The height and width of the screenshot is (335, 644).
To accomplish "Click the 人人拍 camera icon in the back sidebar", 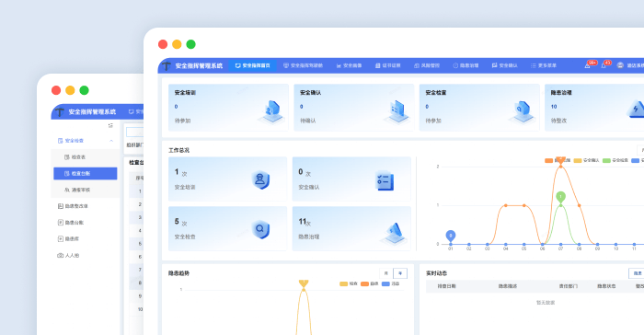I will [61, 255].
